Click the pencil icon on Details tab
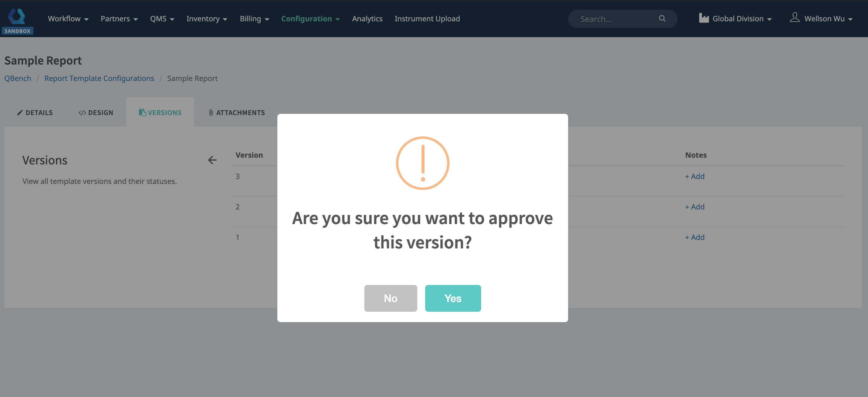868x397 pixels. [20, 113]
